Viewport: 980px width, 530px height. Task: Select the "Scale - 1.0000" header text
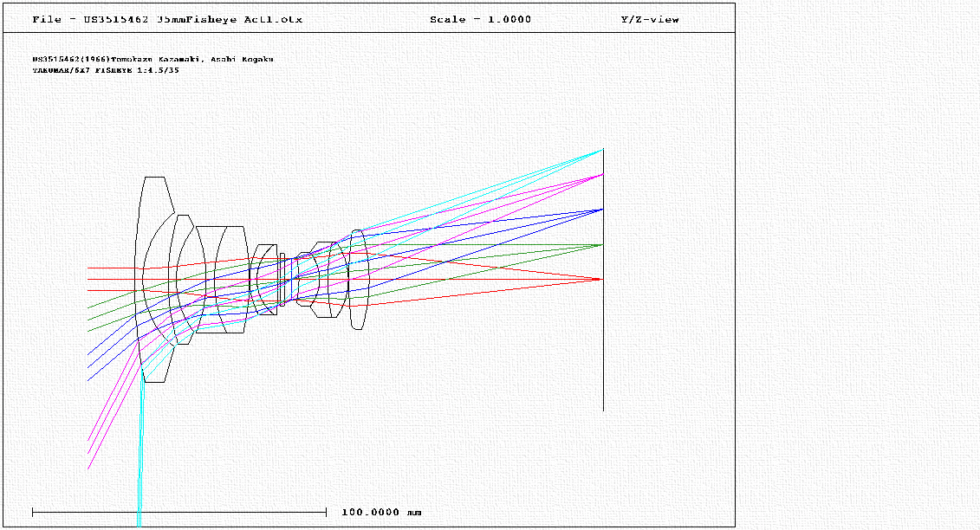coord(481,19)
